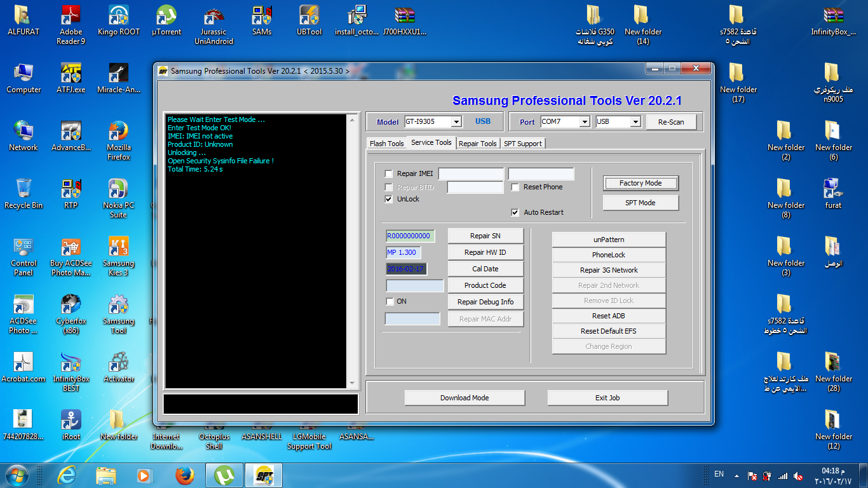Screen dimensions: 868x488
Task: Open the ALFURAT folder icon
Action: [x=24, y=20]
